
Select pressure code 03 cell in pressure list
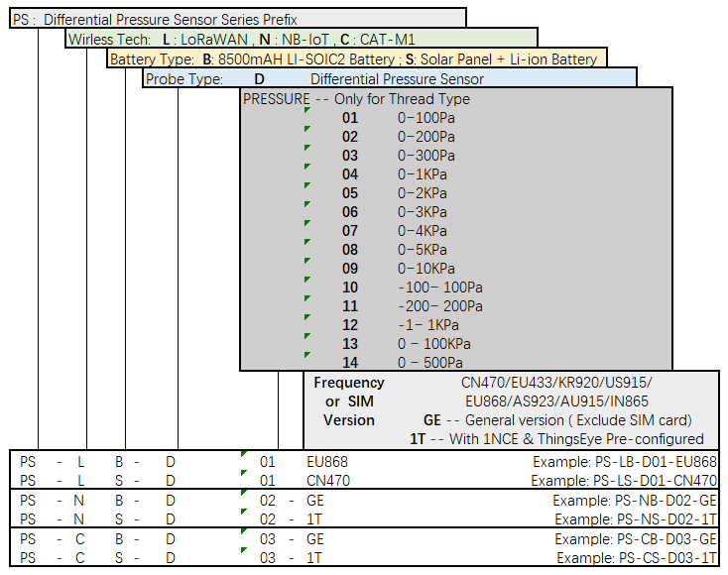[x=350, y=156]
